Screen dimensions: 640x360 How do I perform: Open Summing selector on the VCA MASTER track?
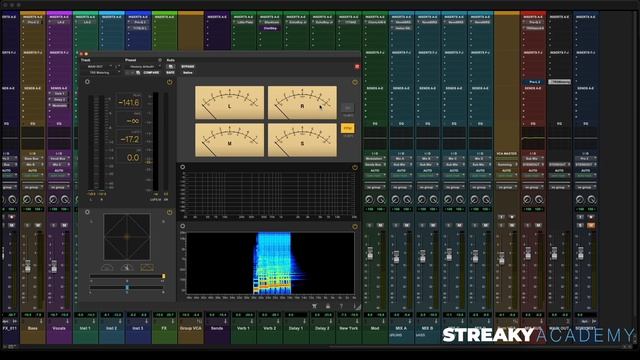(507, 164)
